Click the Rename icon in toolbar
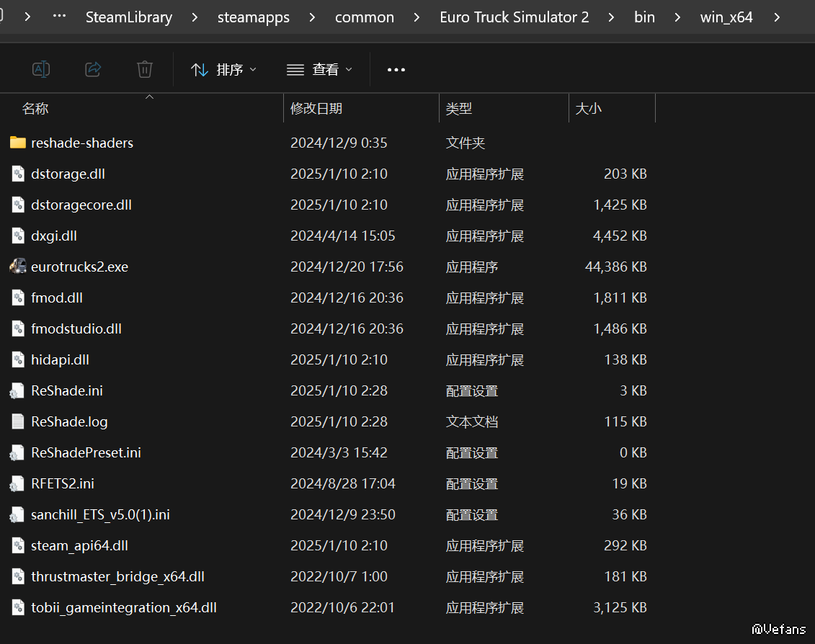The image size is (815, 644). 41,69
